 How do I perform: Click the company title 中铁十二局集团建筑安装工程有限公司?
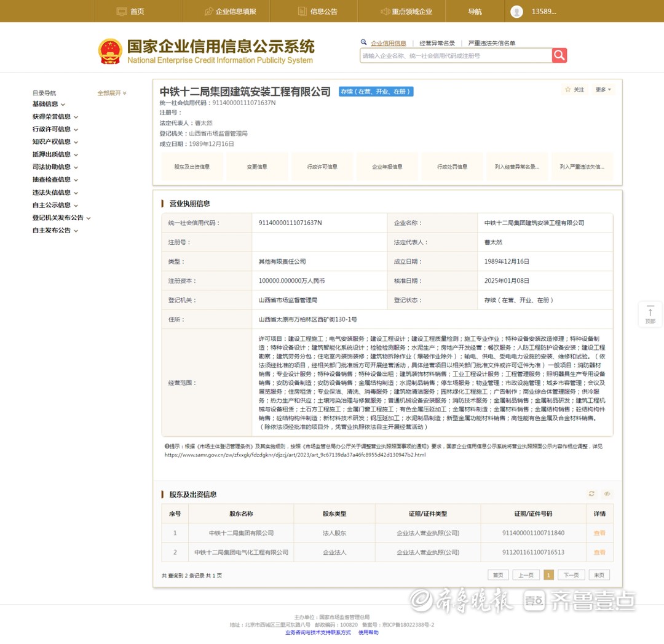point(245,92)
